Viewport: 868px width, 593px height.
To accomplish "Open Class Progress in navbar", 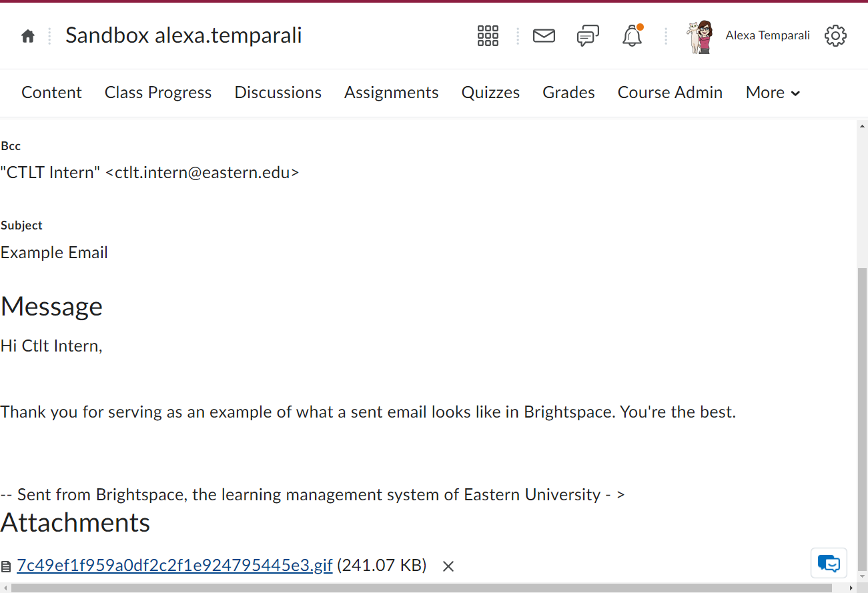I will point(158,93).
